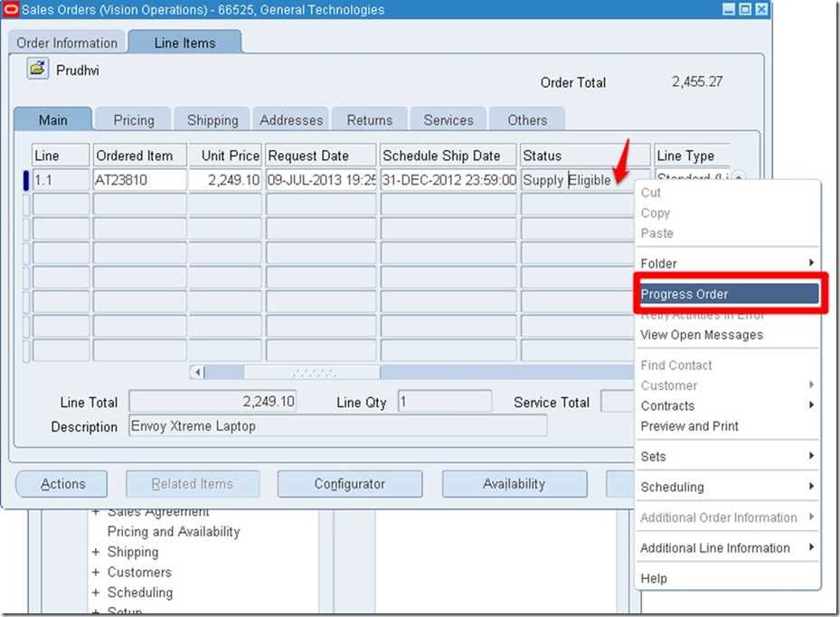Viewport: 840px width, 617px height.
Task: Click the horizontal scrollbar thumb under table
Action: coord(312,372)
